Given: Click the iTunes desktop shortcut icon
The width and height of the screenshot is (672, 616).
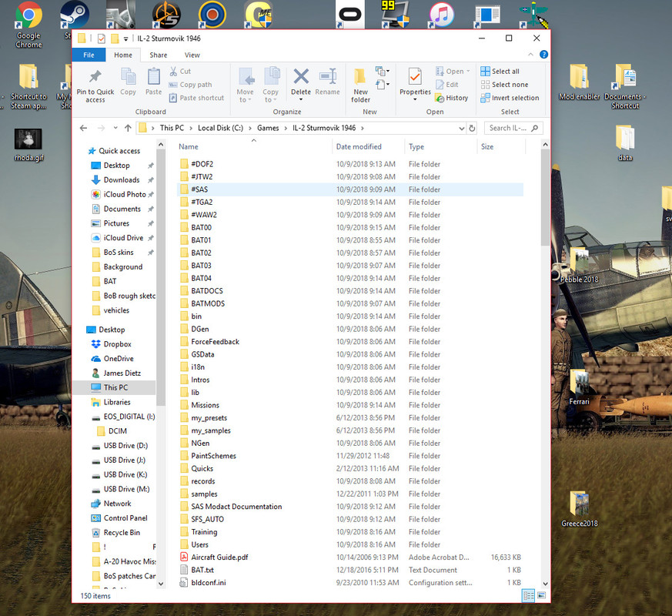Looking at the screenshot, I should [441, 15].
